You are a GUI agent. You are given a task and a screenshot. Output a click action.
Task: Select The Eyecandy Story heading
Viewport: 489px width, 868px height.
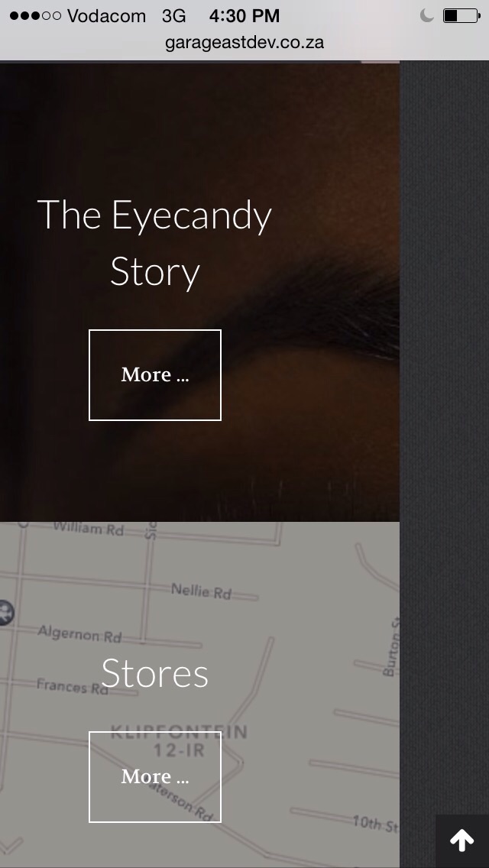(154, 243)
